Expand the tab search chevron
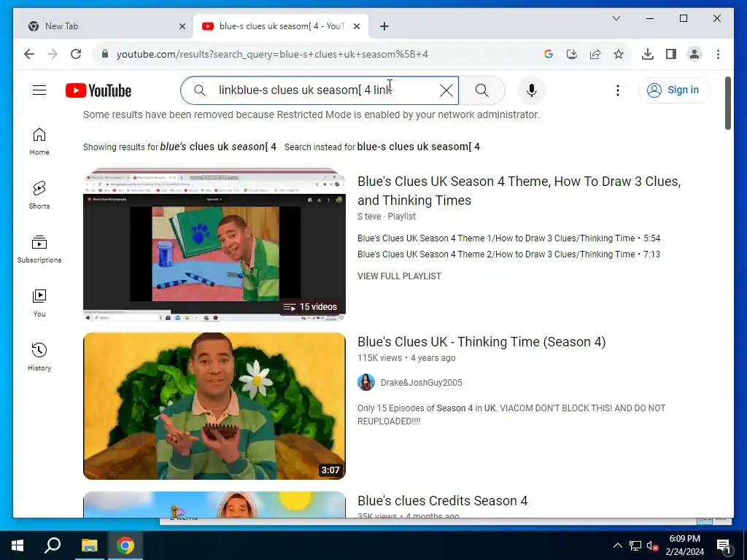Viewport: 747px width, 560px height. pos(616,18)
